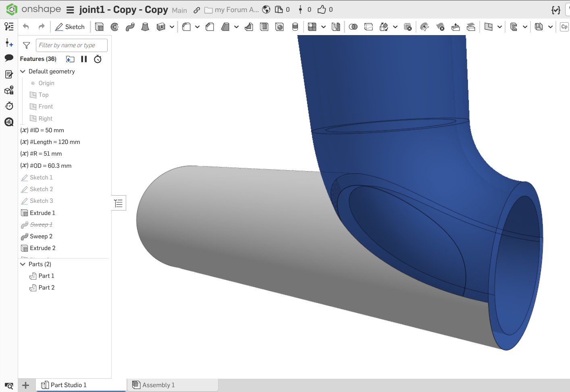This screenshot has height=392, width=570.
Task: Select Part 2 in Parts list
Action: coord(46,288)
